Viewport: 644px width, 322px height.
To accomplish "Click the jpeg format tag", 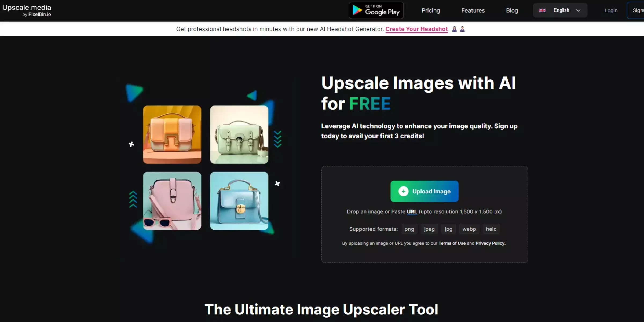I will (x=429, y=229).
